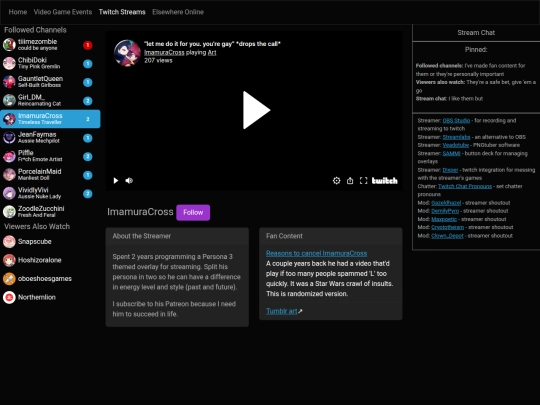Click the 'Viewers Also Watch' sidebar heading
Viewport: 540px width, 405px height.
tap(37, 227)
